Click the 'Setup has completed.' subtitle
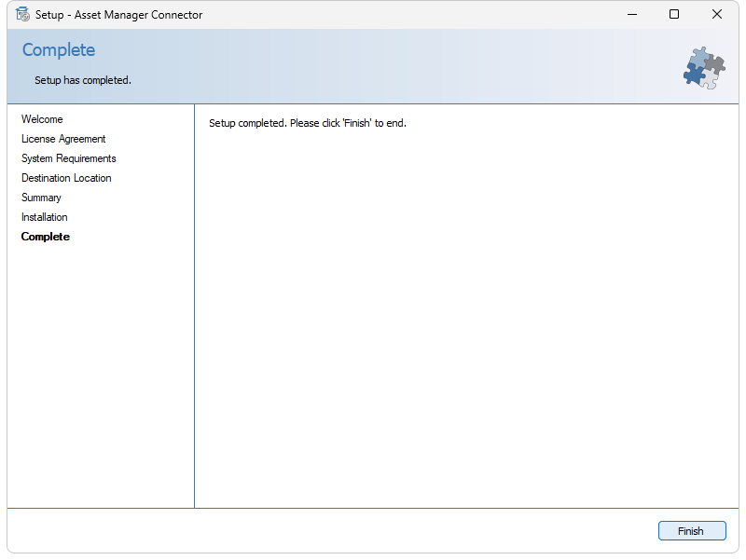 click(x=83, y=80)
